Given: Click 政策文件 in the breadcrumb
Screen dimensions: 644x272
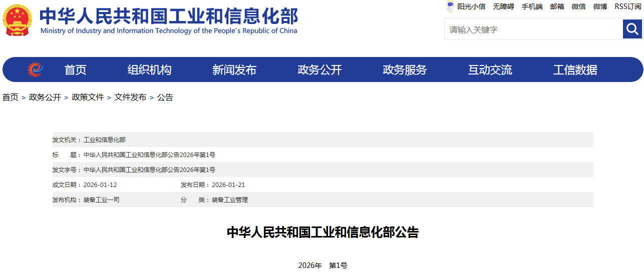Looking at the screenshot, I should click(88, 97).
